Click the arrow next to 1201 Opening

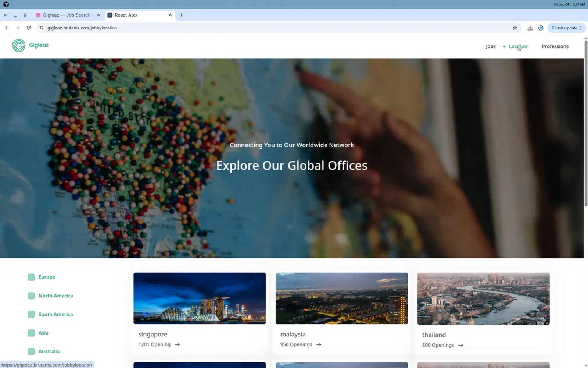tap(178, 345)
